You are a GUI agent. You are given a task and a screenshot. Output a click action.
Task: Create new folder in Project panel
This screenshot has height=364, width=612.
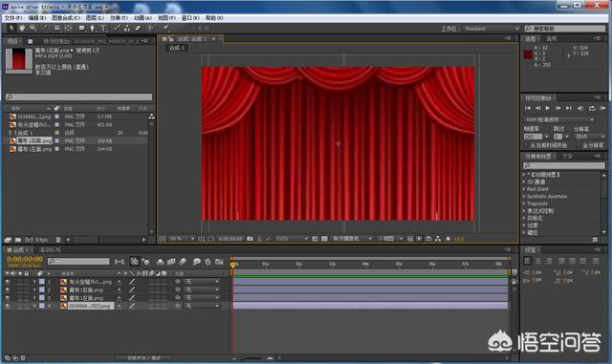coord(18,240)
